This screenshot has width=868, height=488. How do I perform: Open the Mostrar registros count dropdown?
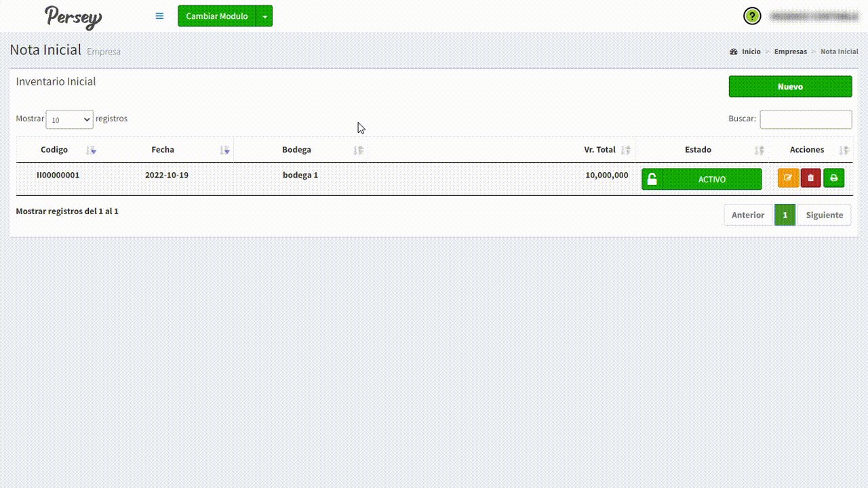[x=69, y=119]
